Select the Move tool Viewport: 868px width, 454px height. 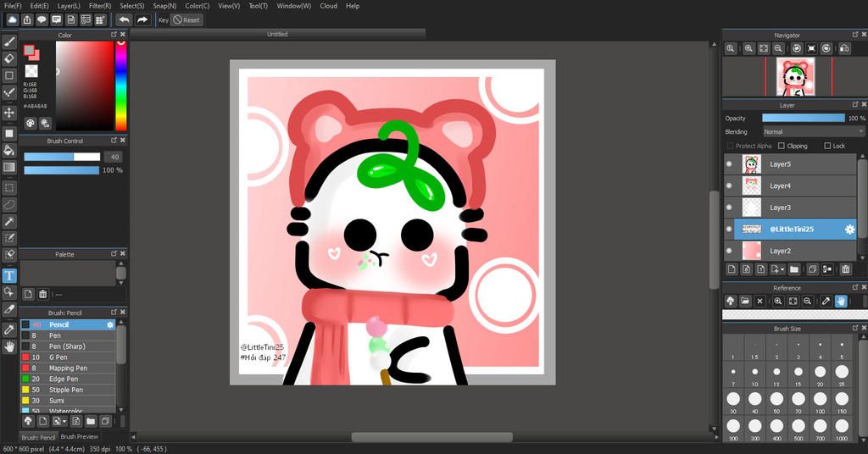point(9,113)
